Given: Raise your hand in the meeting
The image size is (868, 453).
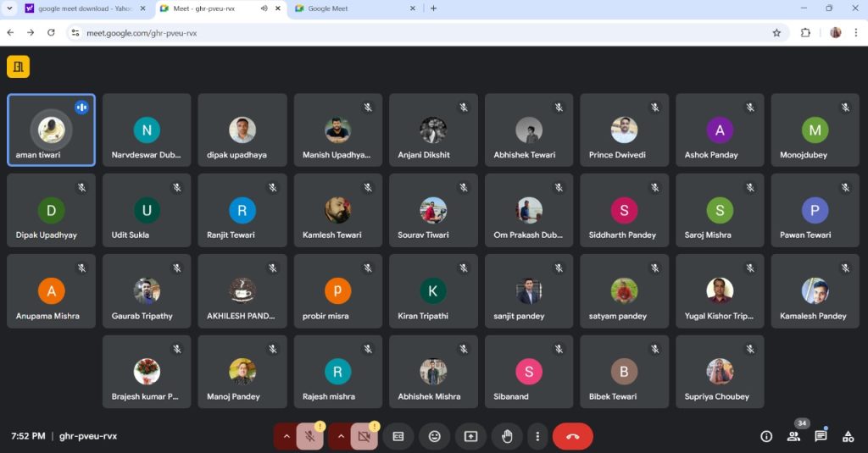Looking at the screenshot, I should (507, 436).
